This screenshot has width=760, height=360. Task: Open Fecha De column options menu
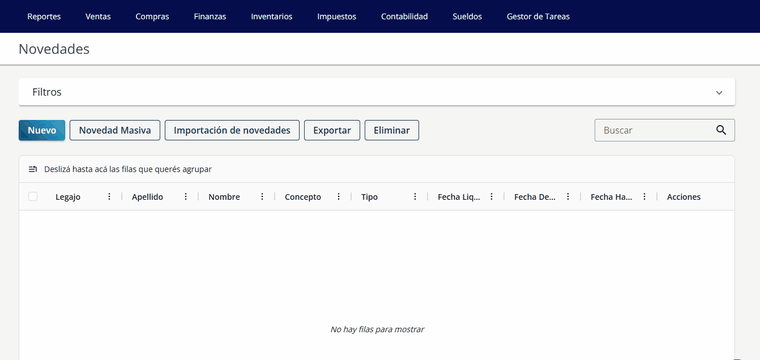(x=568, y=196)
